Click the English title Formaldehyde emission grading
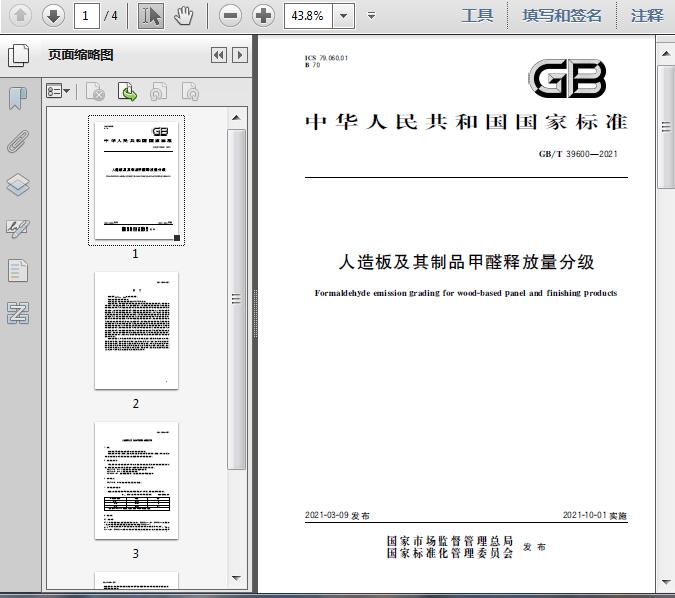 (x=466, y=293)
